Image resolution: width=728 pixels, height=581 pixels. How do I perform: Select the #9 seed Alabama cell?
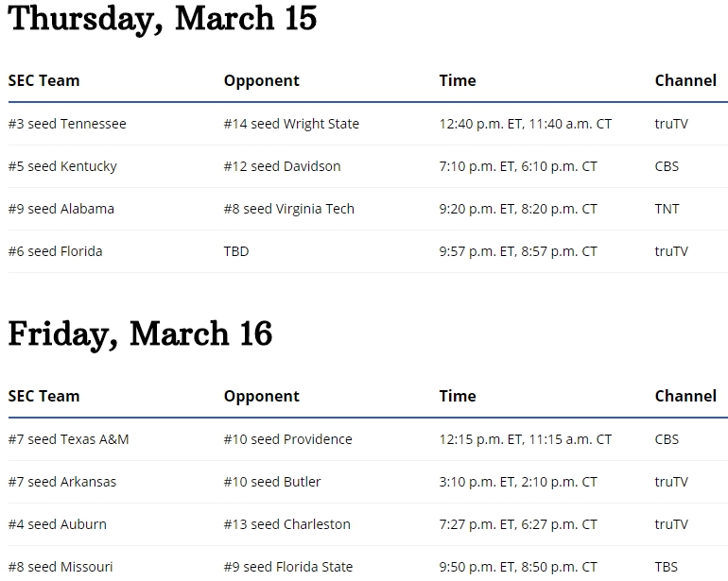[x=61, y=209]
